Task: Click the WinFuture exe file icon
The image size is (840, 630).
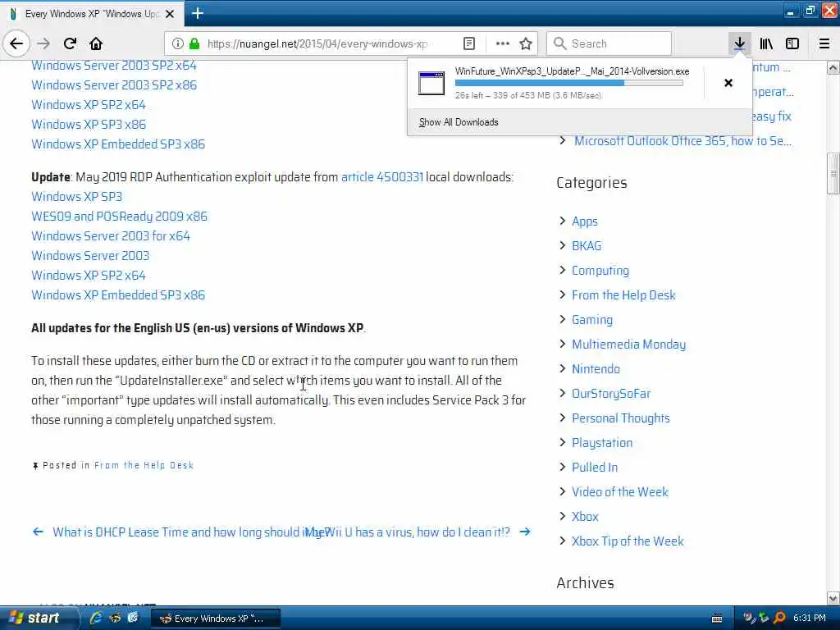Action: [x=431, y=83]
